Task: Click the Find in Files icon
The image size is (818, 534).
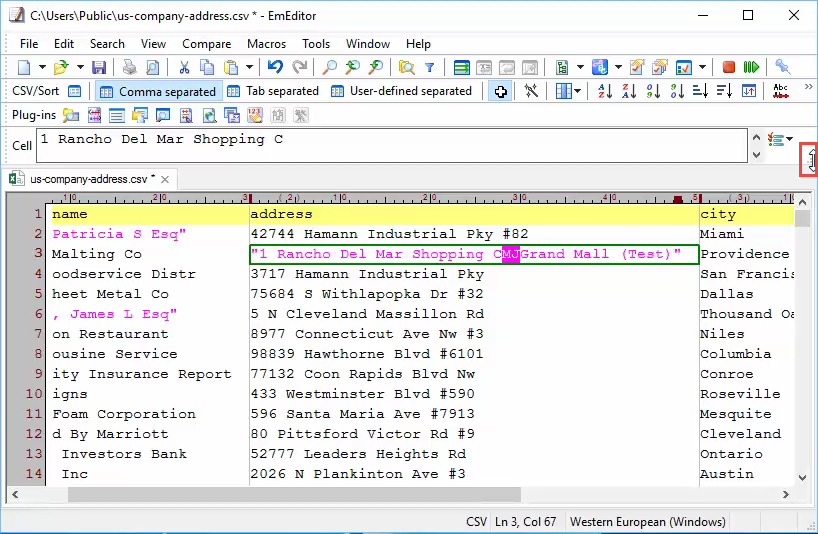Action: pos(406,67)
